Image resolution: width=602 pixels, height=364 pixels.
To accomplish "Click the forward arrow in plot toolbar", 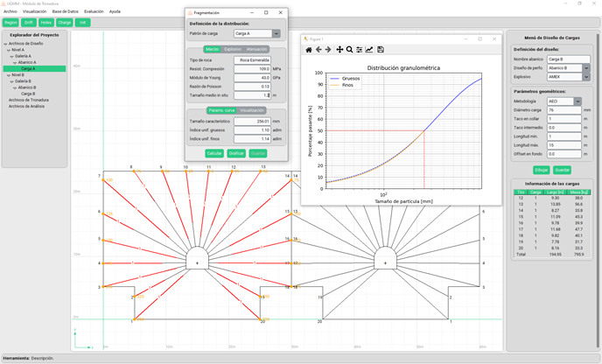I will point(329,50).
